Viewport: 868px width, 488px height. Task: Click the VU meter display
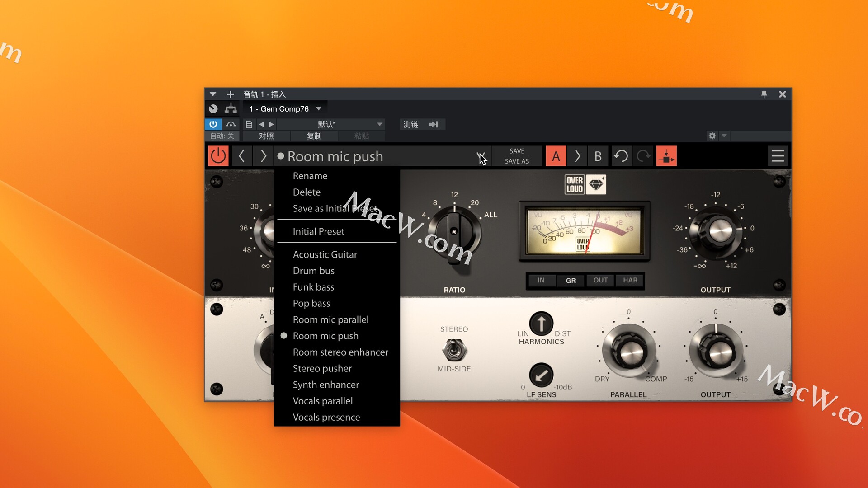[585, 231]
